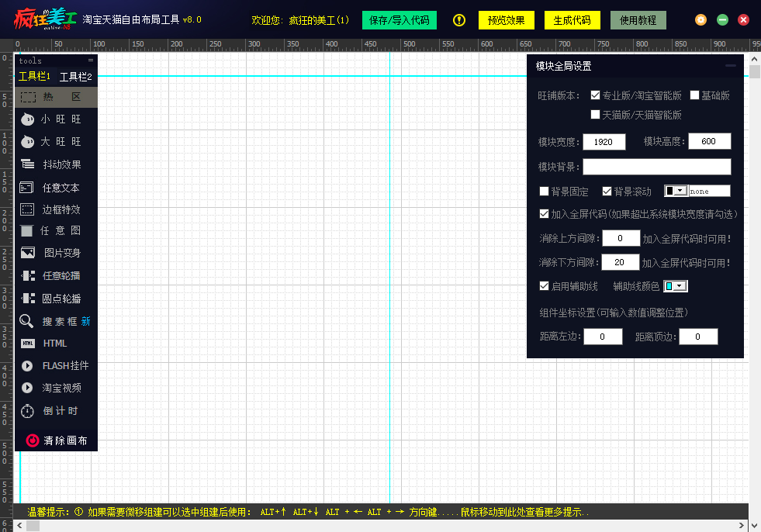Toggle 专业版/淘宝智能版 checkbox

coord(596,95)
